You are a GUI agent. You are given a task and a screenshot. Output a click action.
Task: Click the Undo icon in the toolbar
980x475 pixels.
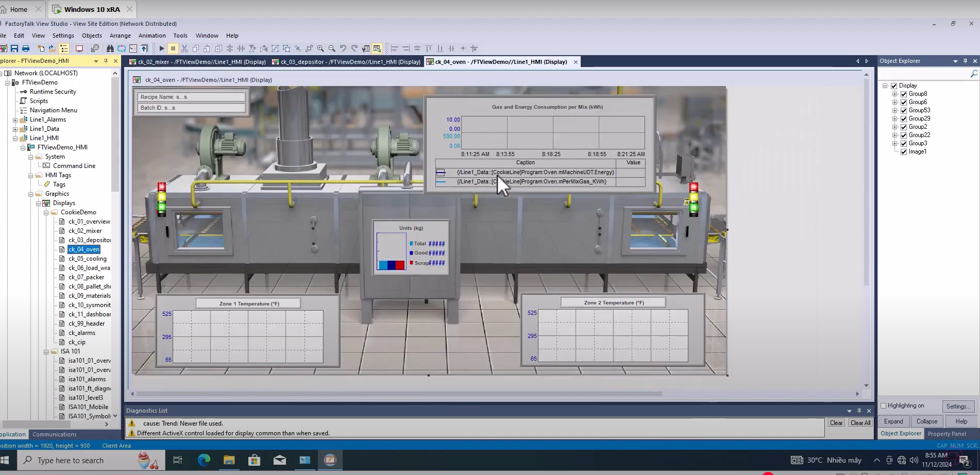coord(343,48)
